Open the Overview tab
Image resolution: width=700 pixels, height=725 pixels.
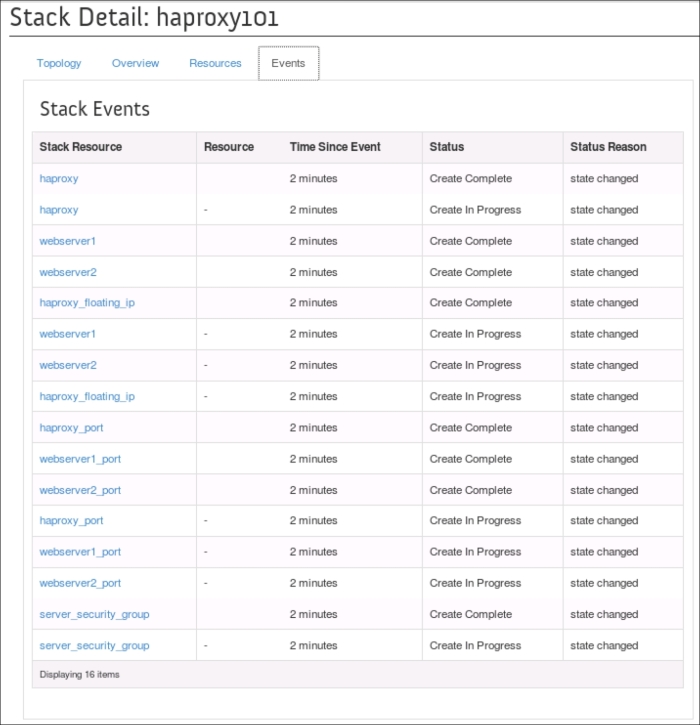135,63
